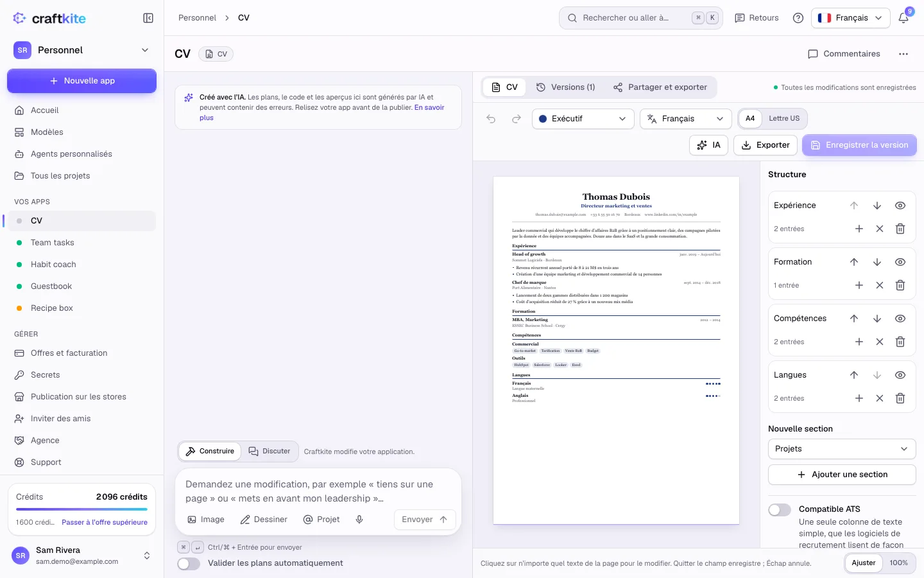Enable Compatible ATS switch

coord(780,510)
